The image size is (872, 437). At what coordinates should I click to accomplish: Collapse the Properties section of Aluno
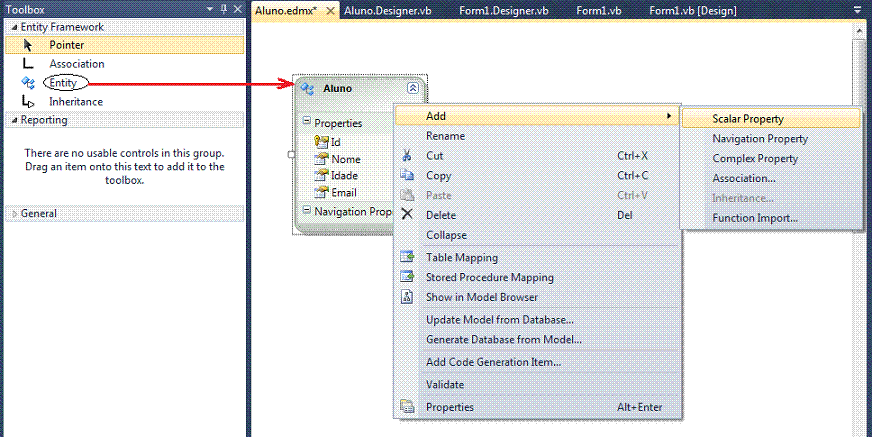tap(306, 121)
